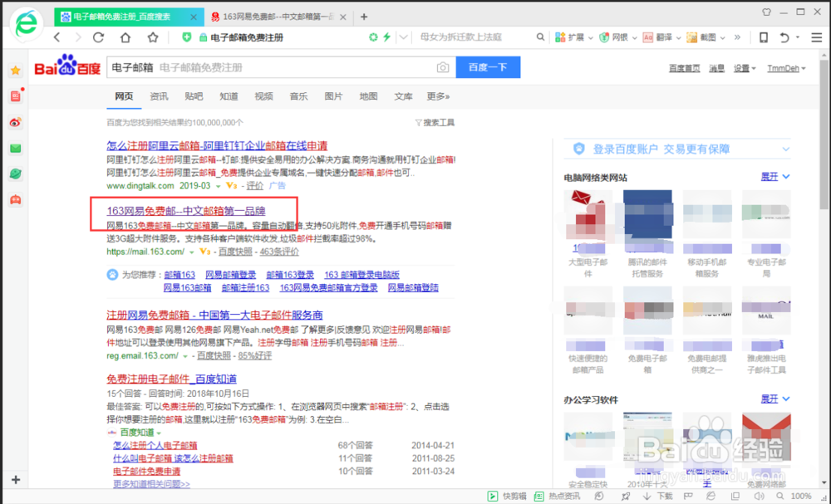Expand 展开 for 电脑网络类网站
The image size is (831, 504).
[774, 176]
